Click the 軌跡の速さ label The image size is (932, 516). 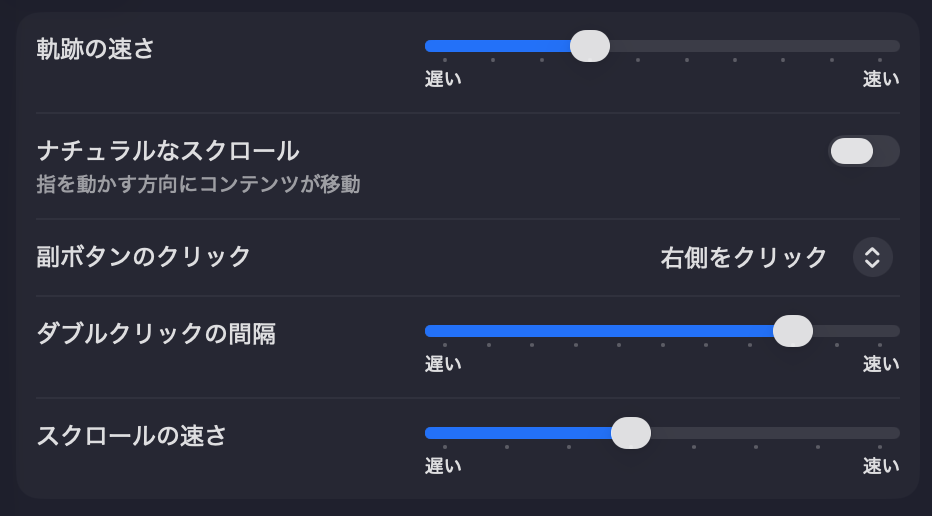(x=95, y=49)
